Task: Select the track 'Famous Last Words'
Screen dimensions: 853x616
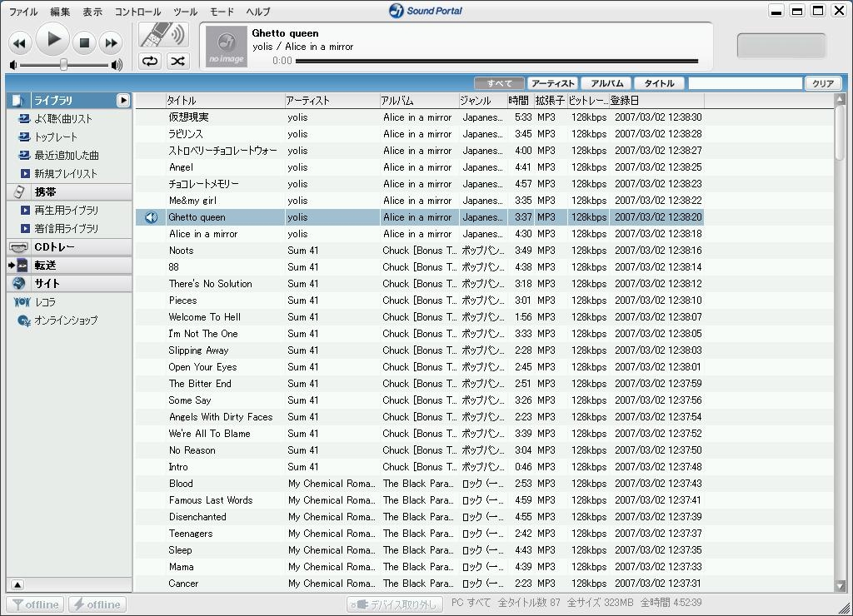Action: point(420,500)
